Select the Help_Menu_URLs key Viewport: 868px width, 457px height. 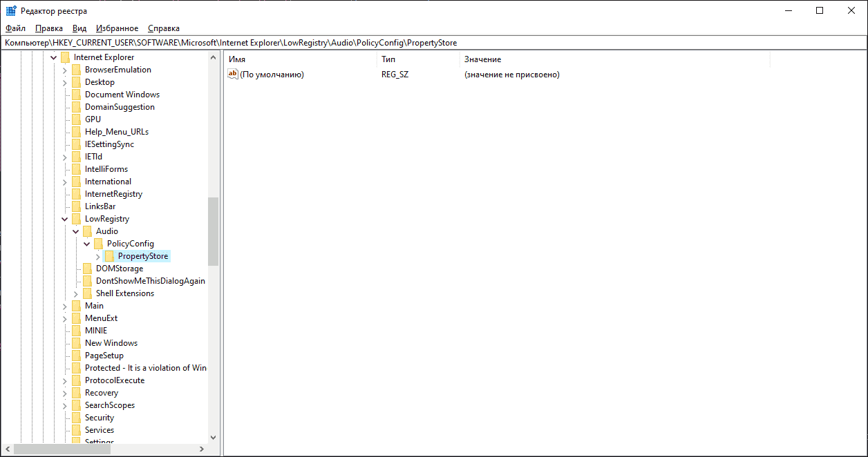click(x=117, y=132)
